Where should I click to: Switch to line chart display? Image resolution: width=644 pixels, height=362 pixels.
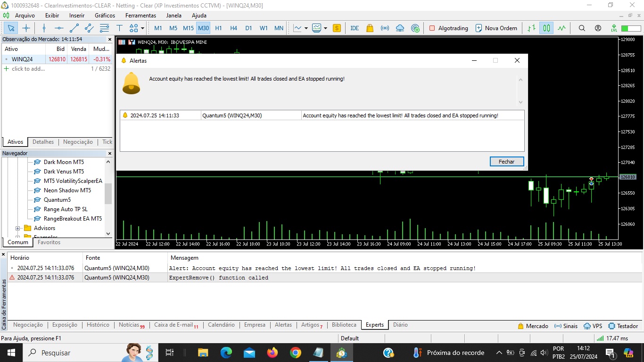(x=561, y=28)
